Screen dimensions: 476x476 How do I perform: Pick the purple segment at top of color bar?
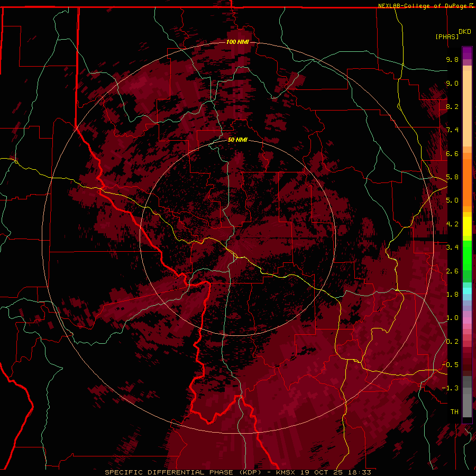point(467,53)
